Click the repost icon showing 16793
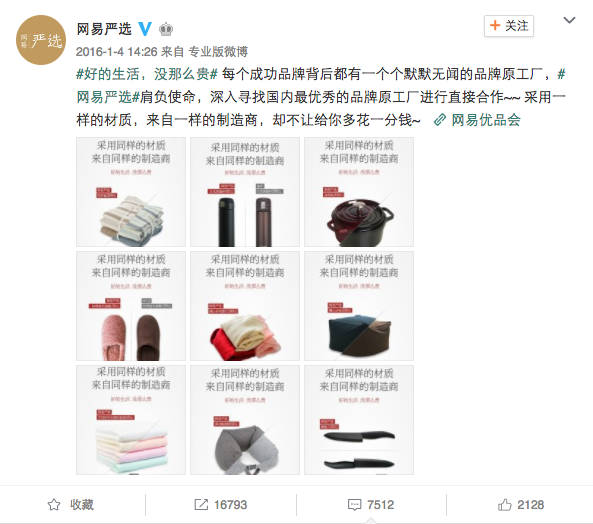Screen dimensions: 593x524 (201, 505)
